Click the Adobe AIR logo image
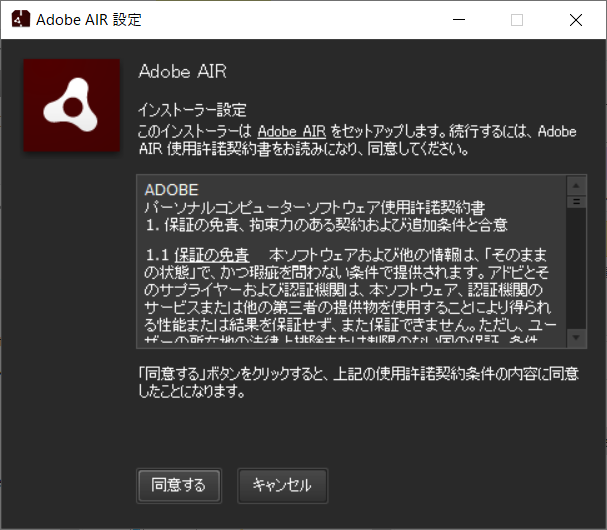The width and height of the screenshot is (607, 530). pos(72,105)
